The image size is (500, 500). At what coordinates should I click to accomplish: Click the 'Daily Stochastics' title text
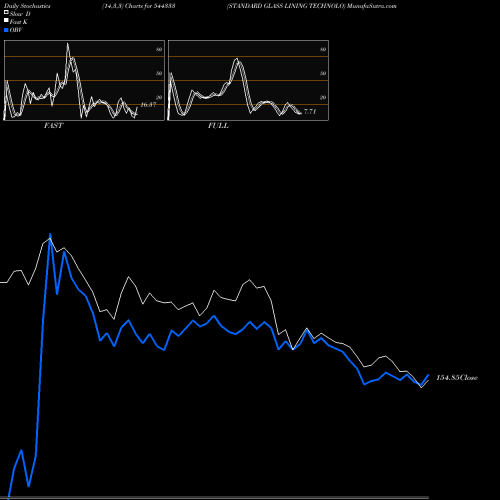coord(27,6)
